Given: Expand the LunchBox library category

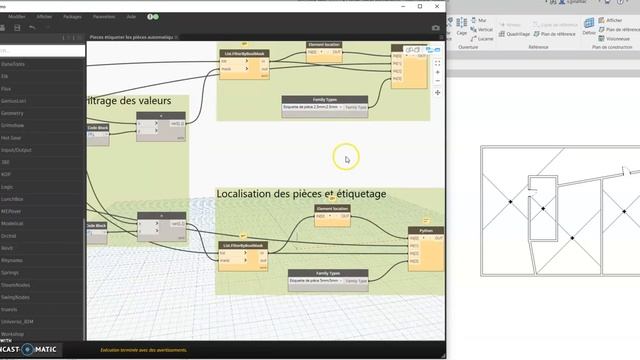Looking at the screenshot, I should tap(12, 199).
